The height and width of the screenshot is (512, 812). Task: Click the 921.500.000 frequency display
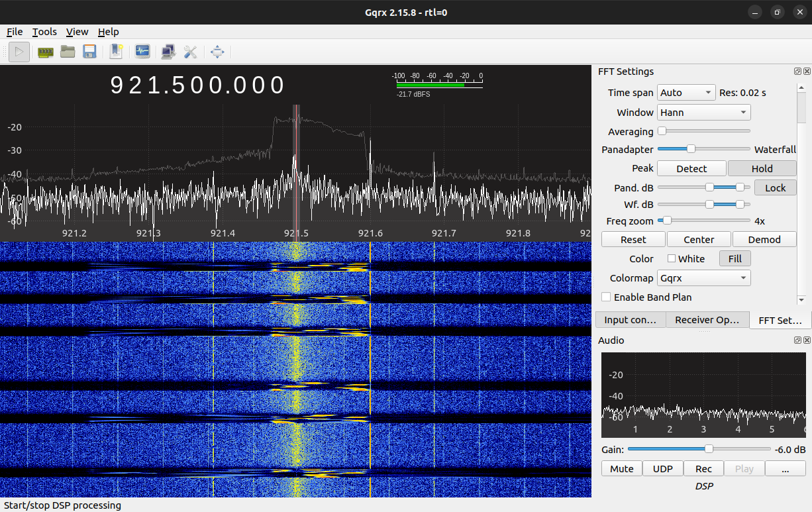click(x=197, y=86)
